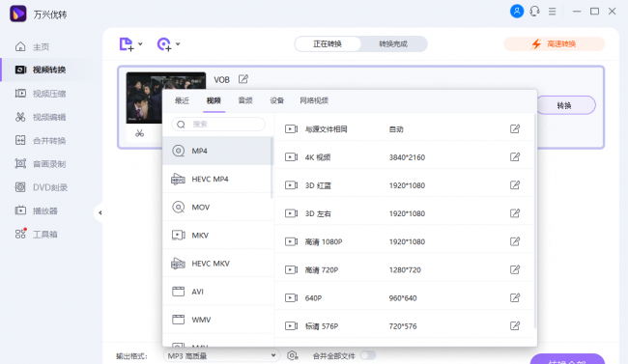Toggle the 合并全部文件 switch
Screen dimensions: 628x364
tap(368, 355)
